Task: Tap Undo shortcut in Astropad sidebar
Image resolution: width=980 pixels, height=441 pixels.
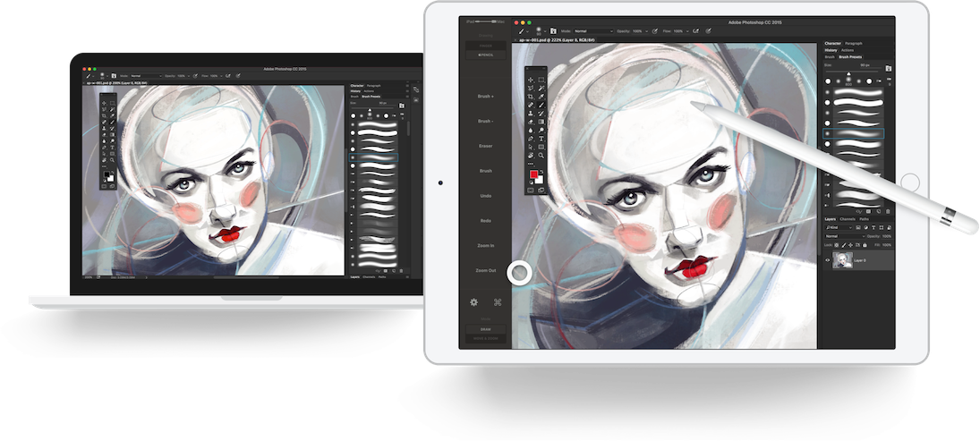Action: click(486, 196)
